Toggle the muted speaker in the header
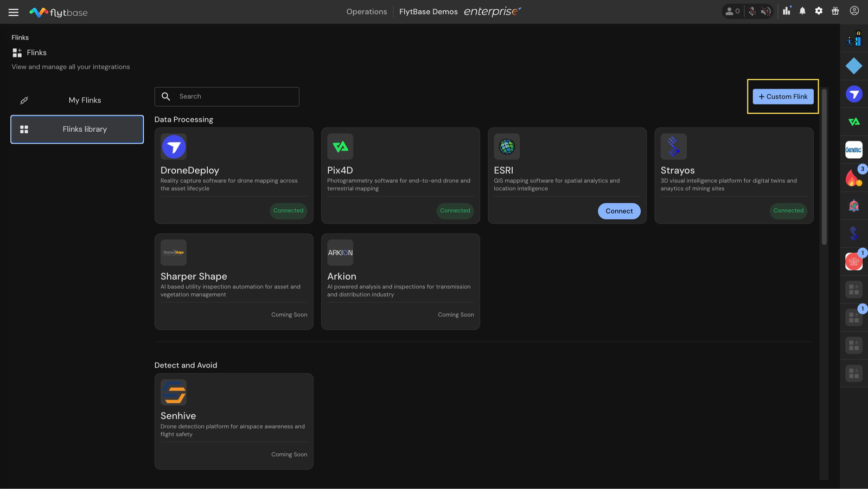This screenshot has height=489, width=868. [765, 11]
